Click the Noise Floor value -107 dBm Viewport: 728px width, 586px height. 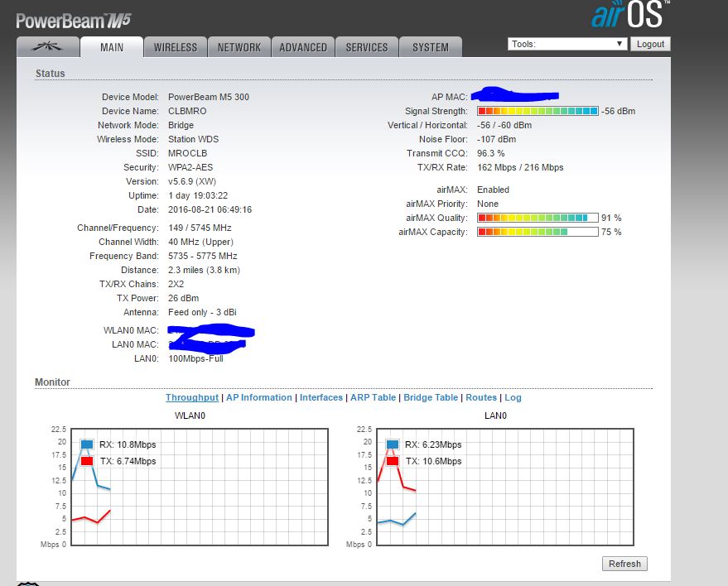click(496, 139)
